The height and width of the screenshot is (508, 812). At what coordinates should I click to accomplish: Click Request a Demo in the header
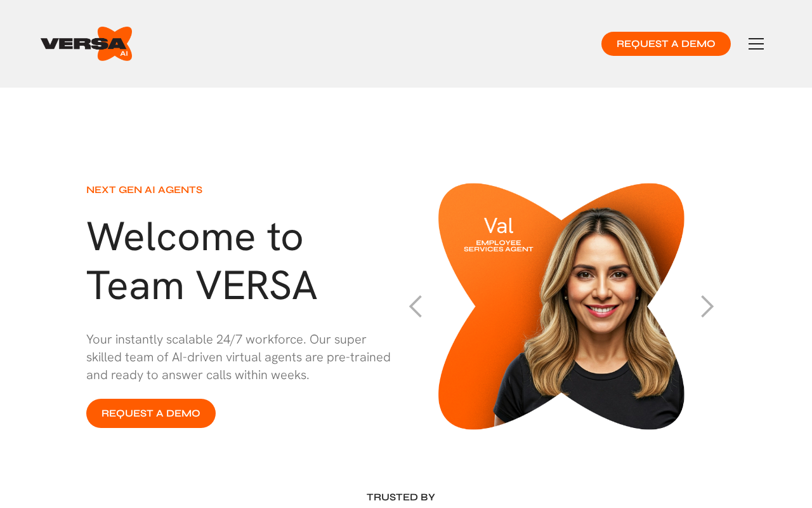coord(666,44)
